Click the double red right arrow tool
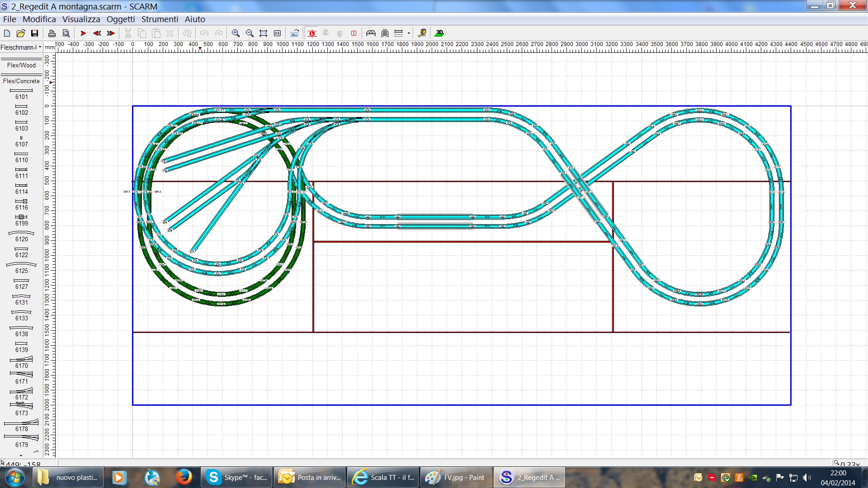This screenshot has width=868, height=488. [x=111, y=33]
